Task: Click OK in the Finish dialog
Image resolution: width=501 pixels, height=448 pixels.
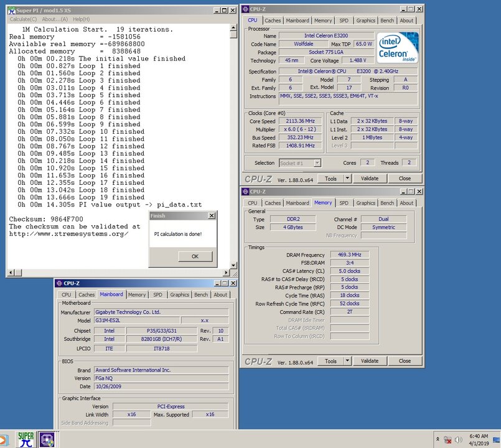Action: 195,256
